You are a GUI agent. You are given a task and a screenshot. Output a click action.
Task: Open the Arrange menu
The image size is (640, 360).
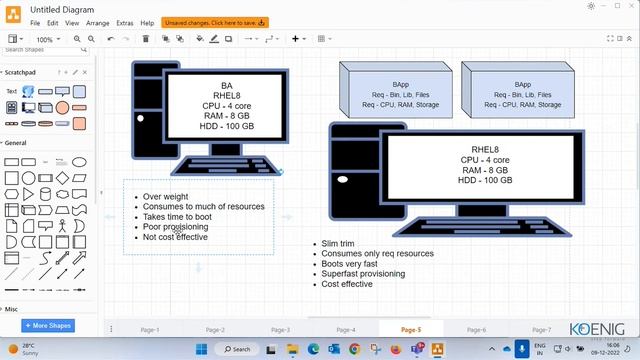[x=98, y=23]
